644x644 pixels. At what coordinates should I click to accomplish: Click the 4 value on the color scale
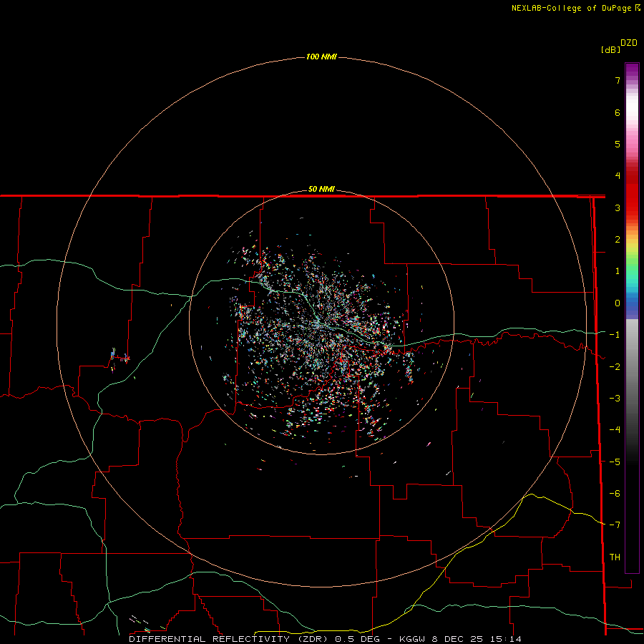(x=618, y=176)
